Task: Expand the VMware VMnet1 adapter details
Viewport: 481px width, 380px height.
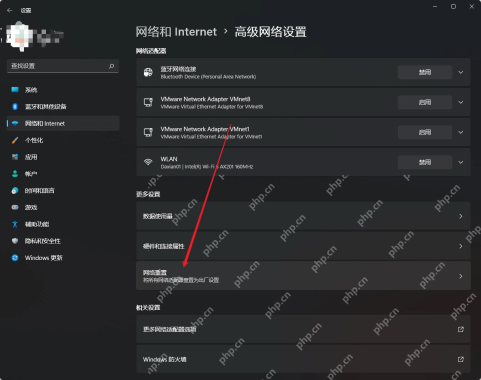Action: click(461, 132)
